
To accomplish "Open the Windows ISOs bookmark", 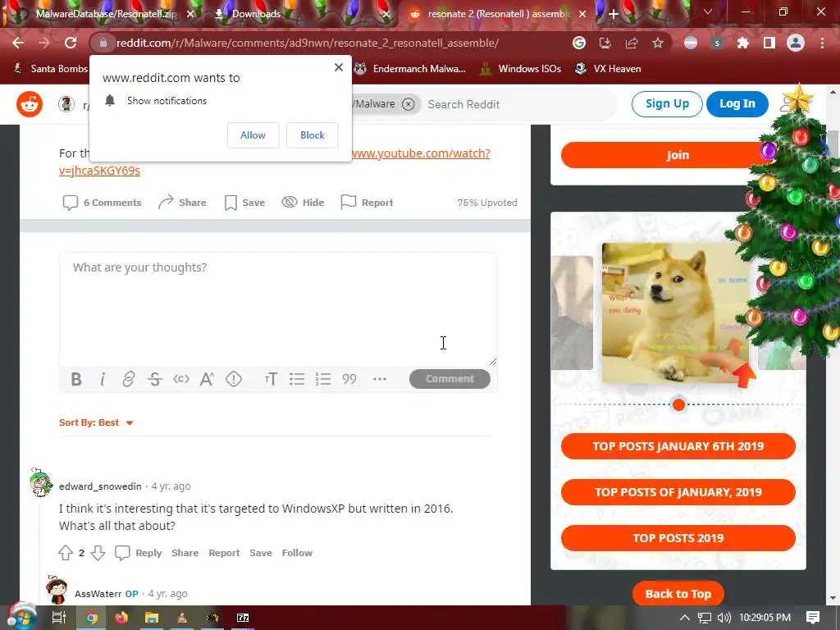I will pyautogui.click(x=520, y=69).
